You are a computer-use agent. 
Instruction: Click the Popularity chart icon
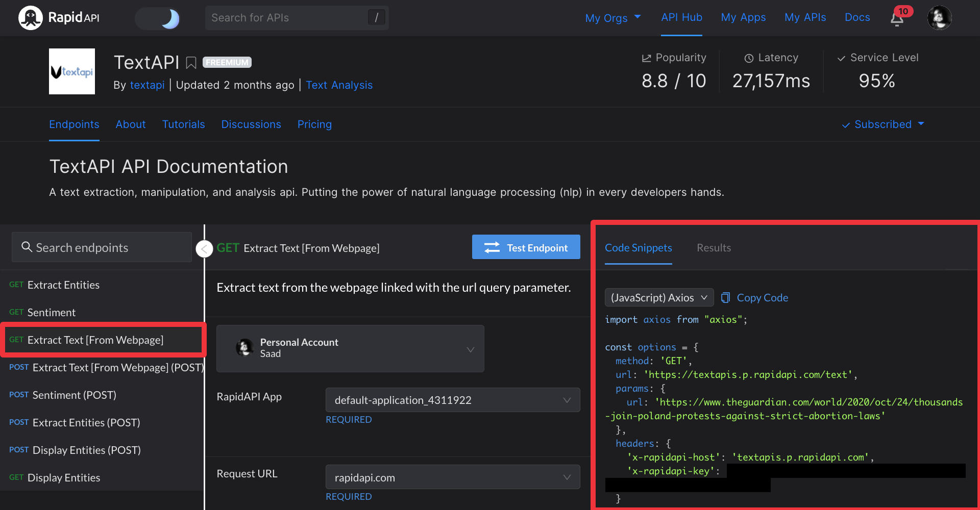click(x=646, y=58)
